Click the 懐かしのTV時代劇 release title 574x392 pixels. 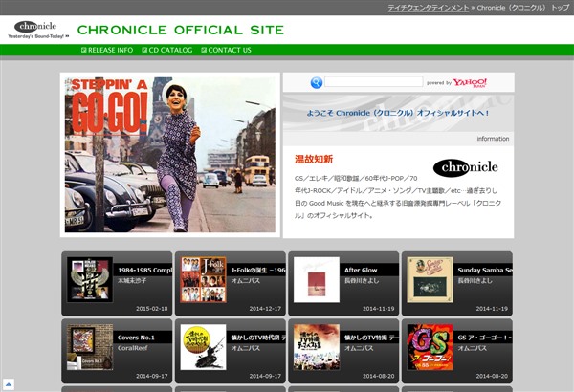(258, 338)
